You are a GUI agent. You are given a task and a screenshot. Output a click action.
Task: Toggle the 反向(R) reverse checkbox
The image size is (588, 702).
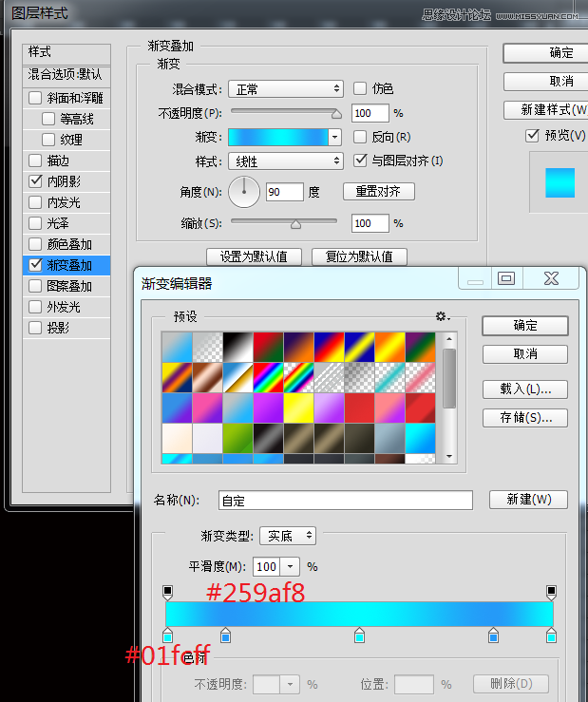coord(360,137)
